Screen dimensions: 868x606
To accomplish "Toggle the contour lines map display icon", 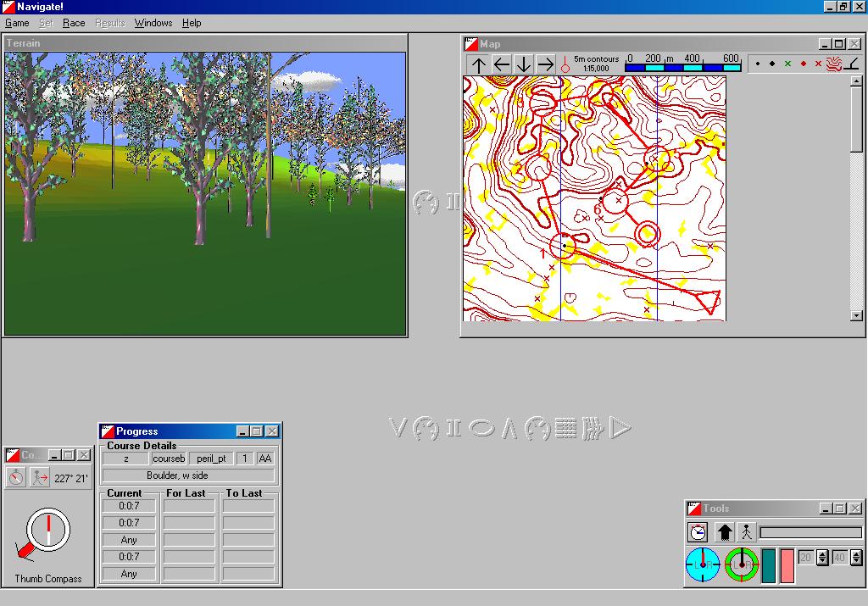I will pyautogui.click(x=834, y=64).
